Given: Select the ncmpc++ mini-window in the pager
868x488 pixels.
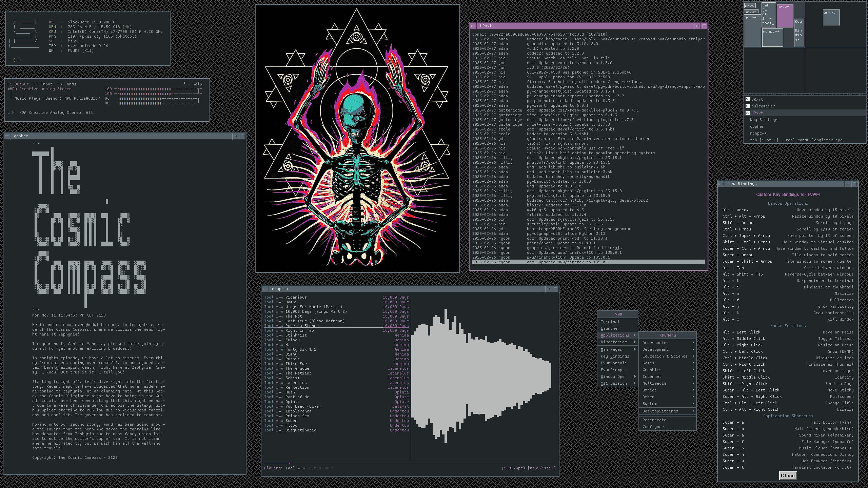Looking at the screenshot, I should (772, 38).
